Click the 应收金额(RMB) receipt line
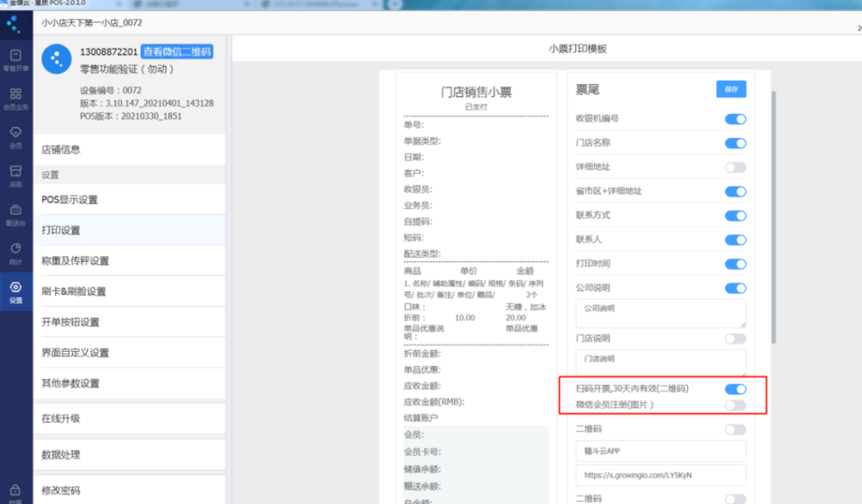 434,402
